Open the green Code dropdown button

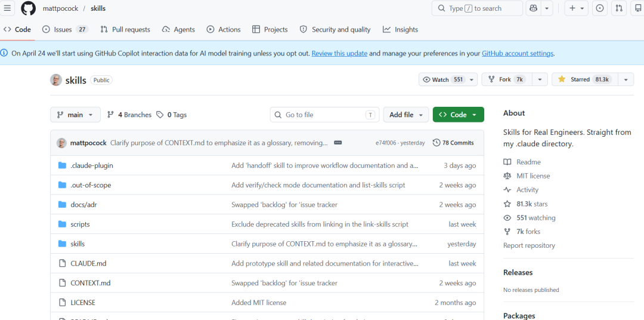(459, 115)
